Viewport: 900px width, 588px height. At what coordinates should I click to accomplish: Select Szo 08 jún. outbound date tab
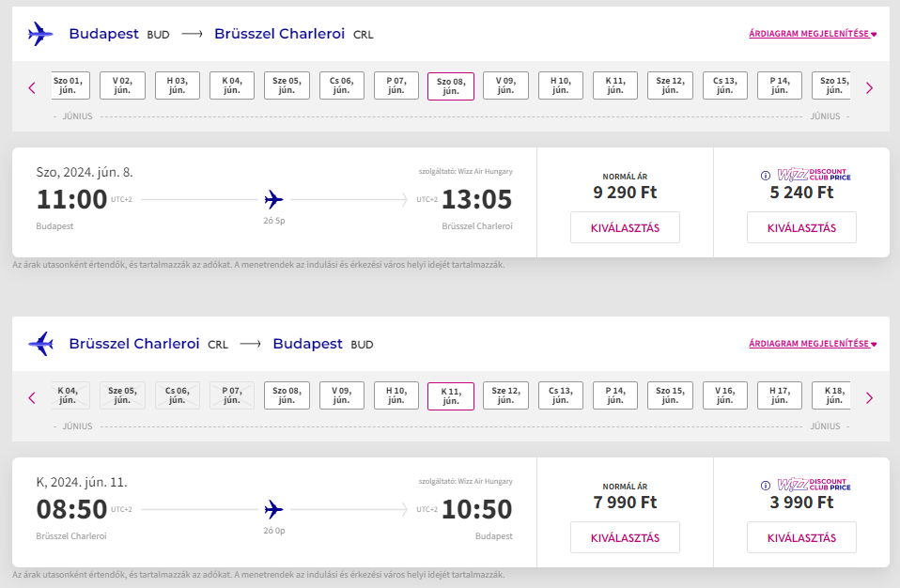pyautogui.click(x=451, y=86)
